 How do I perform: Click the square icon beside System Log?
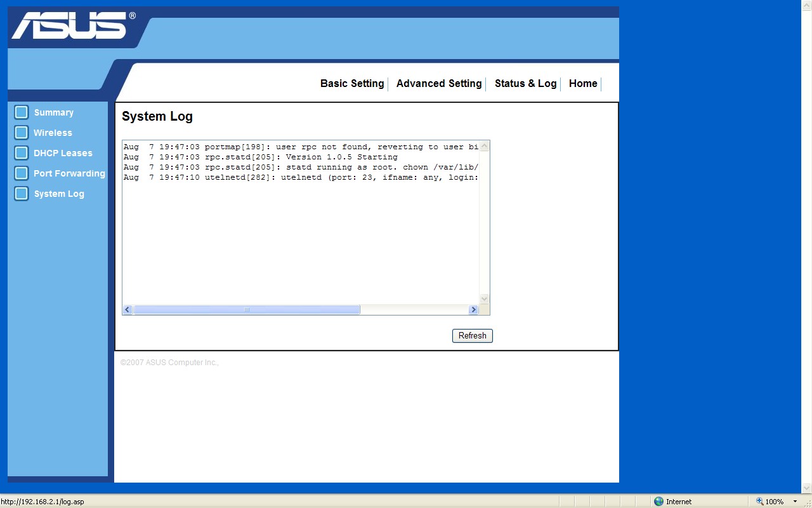coord(22,194)
